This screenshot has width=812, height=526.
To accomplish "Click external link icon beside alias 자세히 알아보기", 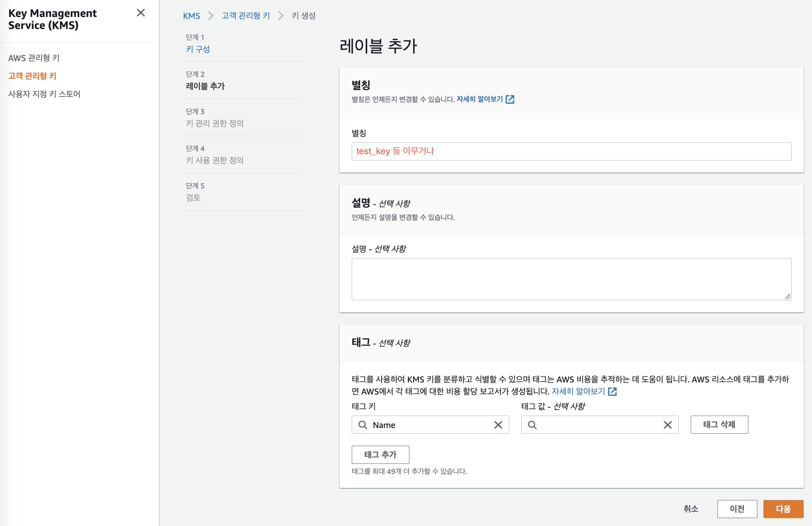I will click(510, 99).
